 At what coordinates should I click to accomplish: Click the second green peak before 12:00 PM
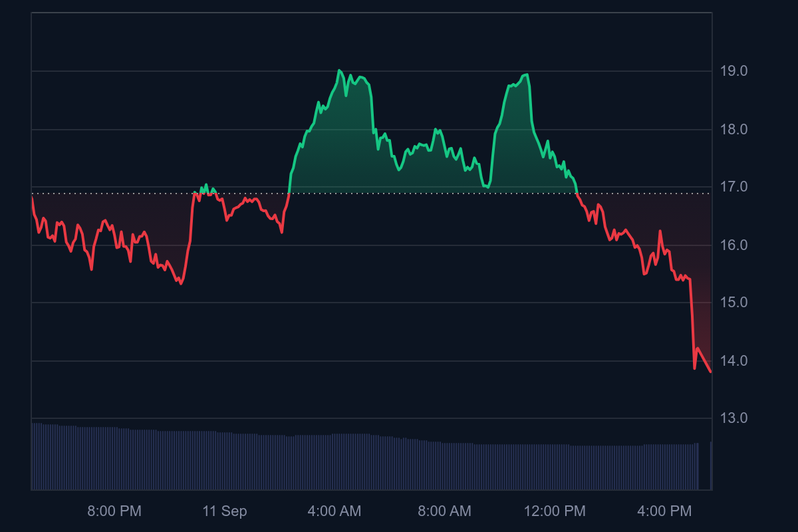point(527,74)
